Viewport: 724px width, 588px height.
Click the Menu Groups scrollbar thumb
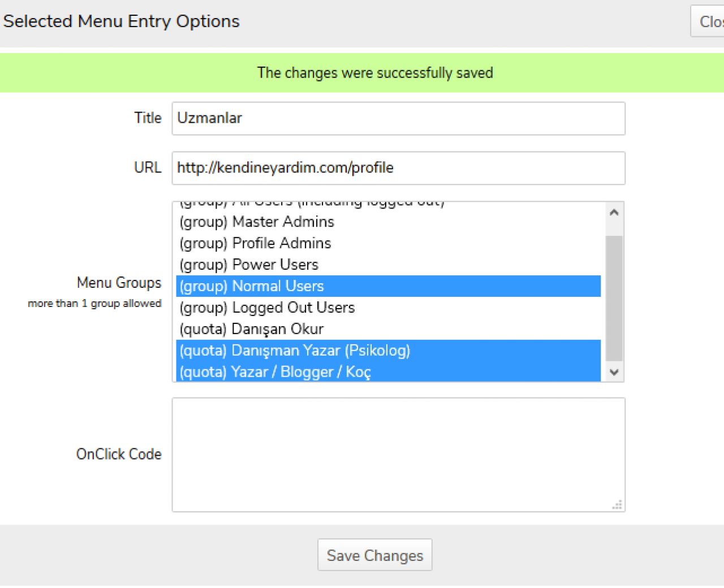click(614, 298)
